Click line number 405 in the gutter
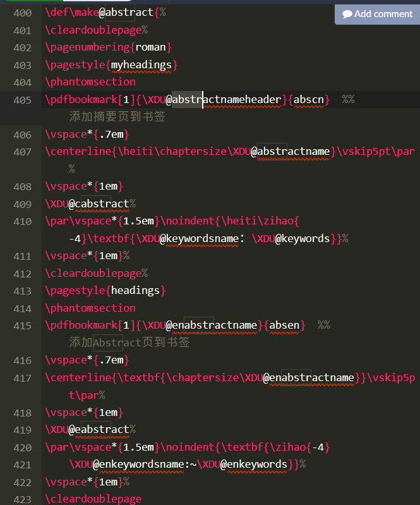This screenshot has width=420, height=505. coord(22,99)
